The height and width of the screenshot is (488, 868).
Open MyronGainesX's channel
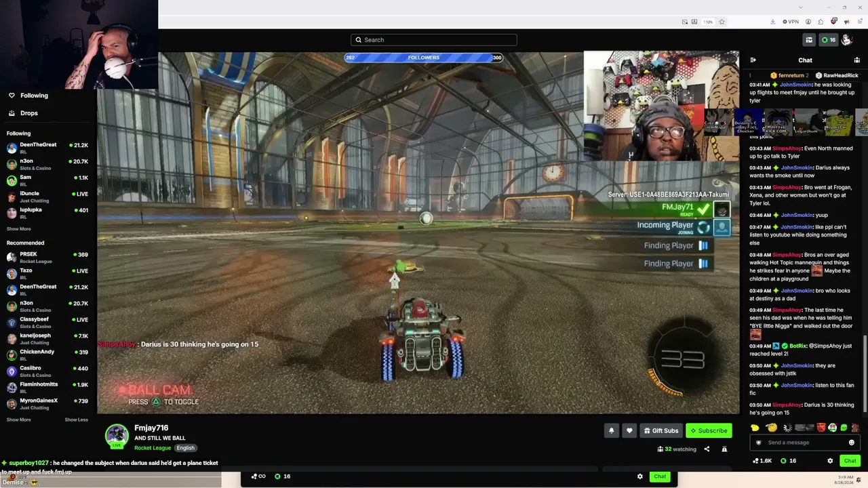(47, 403)
